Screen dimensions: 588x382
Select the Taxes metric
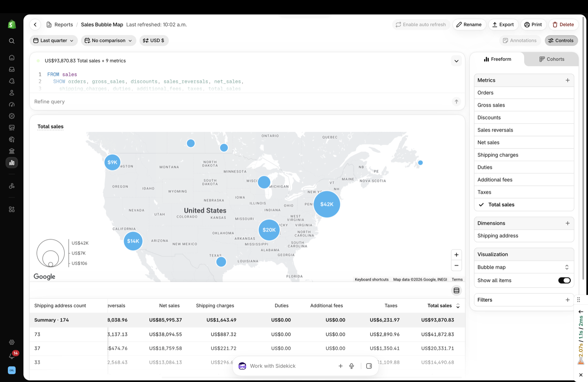point(524,192)
